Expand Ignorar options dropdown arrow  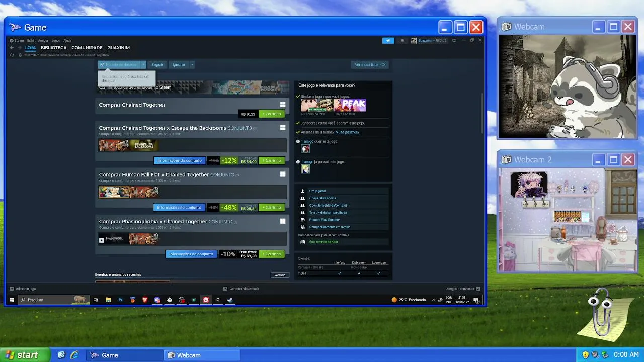(192, 64)
